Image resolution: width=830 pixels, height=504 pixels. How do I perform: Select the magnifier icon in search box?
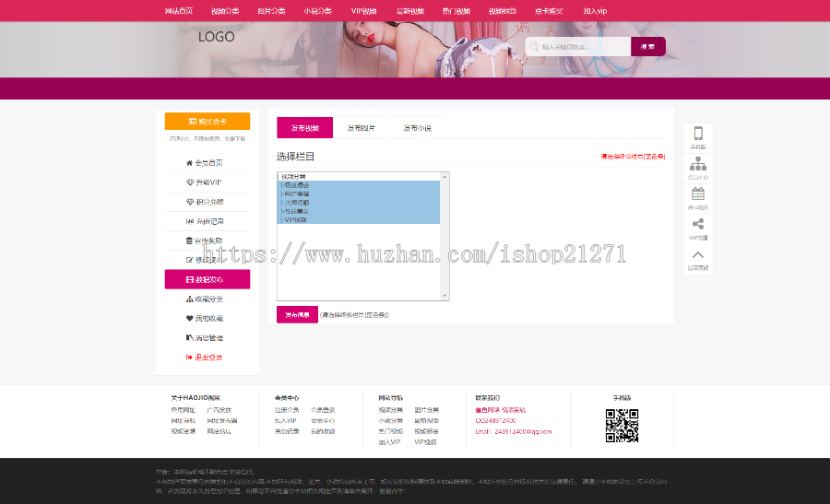pyautogui.click(x=534, y=47)
